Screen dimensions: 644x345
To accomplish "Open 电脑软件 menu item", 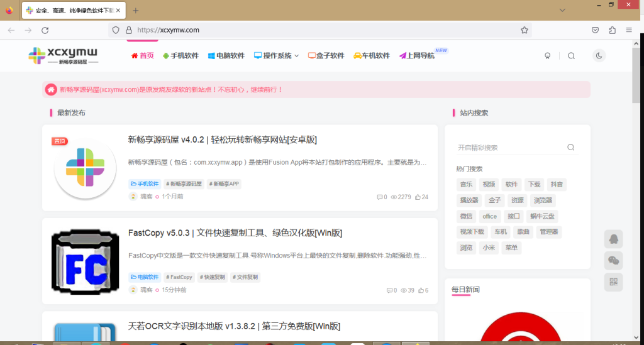I will click(x=226, y=56).
